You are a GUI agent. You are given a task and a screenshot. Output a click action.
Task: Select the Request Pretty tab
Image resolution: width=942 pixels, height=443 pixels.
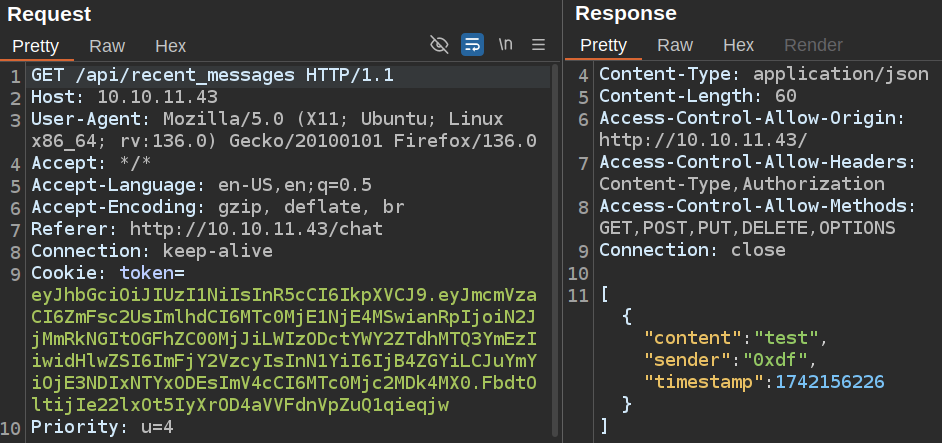36,45
